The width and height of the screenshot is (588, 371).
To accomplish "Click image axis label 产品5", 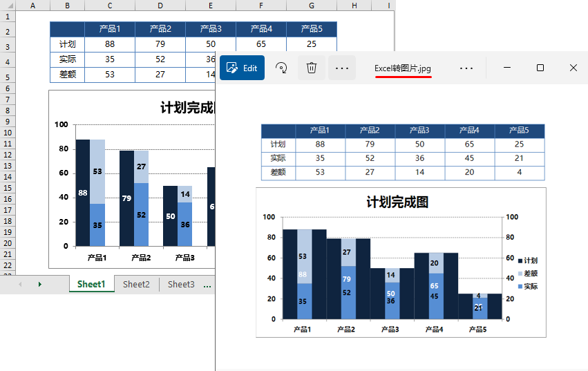I will (x=477, y=330).
